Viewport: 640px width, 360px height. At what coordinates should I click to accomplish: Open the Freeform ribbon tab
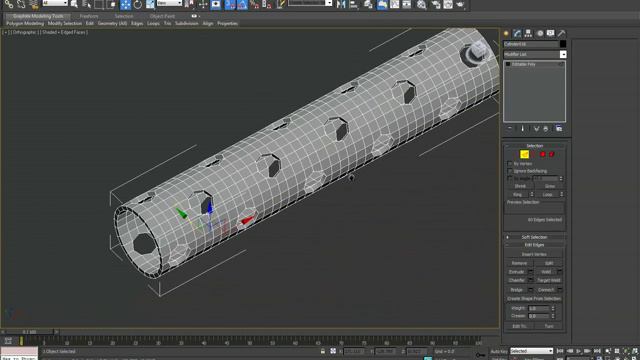tap(89, 16)
